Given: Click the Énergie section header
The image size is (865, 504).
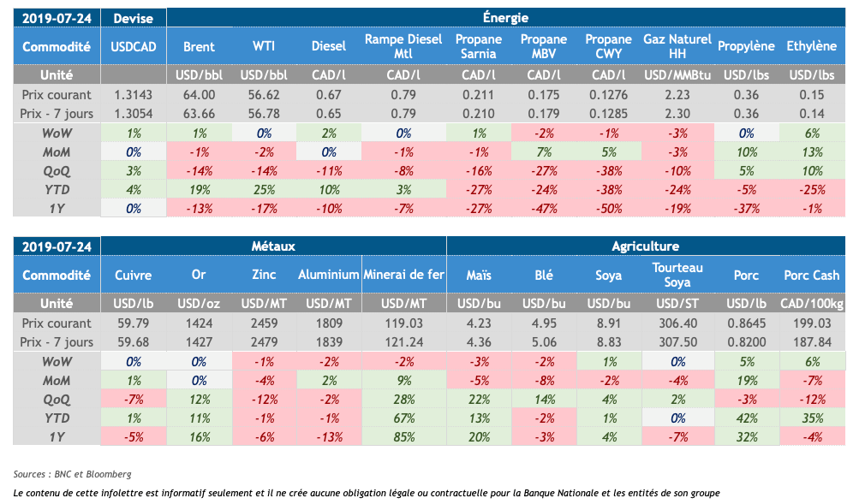Looking at the screenshot, I should (x=505, y=17).
